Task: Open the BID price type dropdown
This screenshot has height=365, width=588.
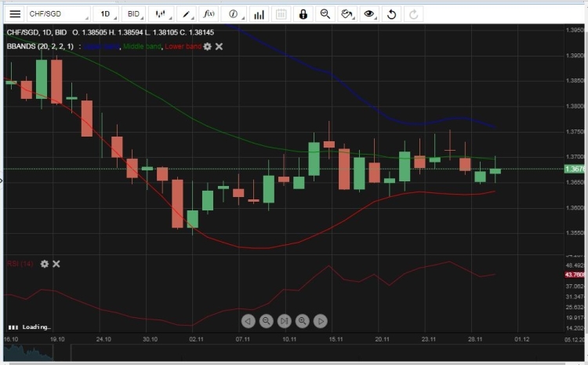Action: pos(134,14)
